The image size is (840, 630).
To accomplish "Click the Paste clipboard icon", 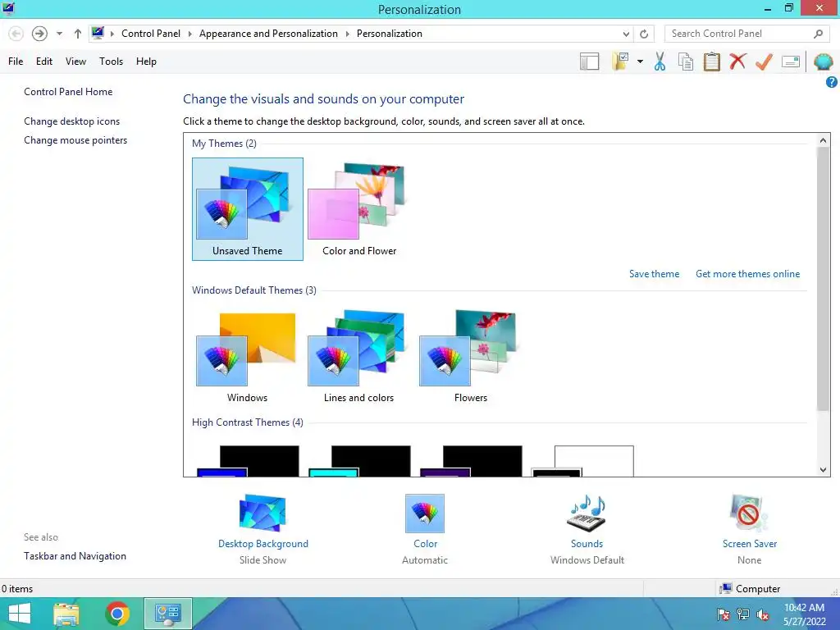I will coord(711,62).
